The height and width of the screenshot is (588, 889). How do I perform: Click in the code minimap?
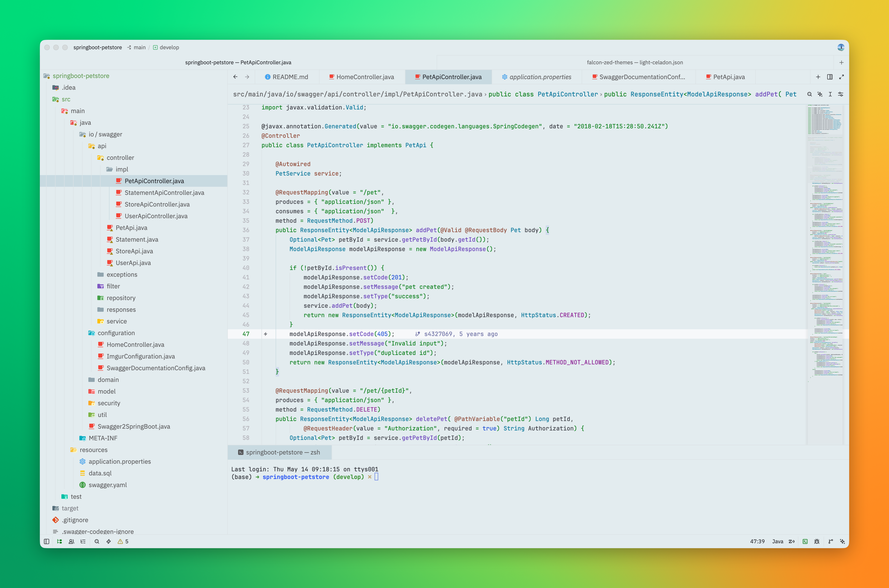click(x=825, y=275)
